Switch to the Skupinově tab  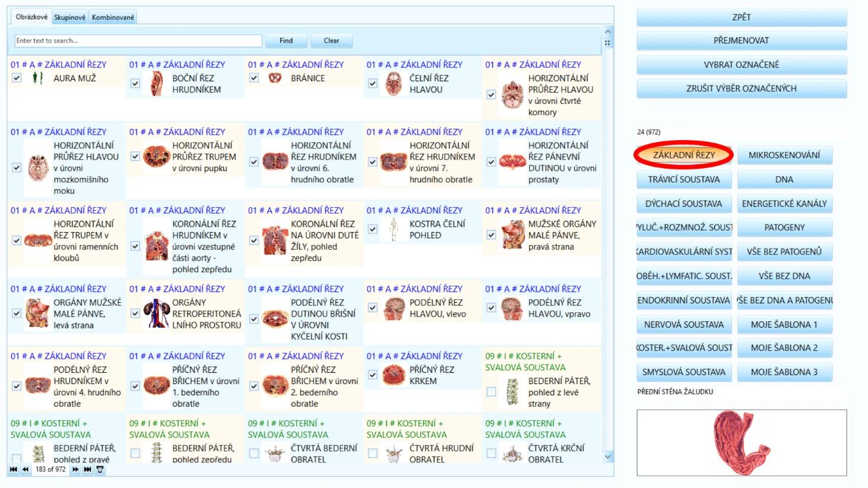(69, 17)
